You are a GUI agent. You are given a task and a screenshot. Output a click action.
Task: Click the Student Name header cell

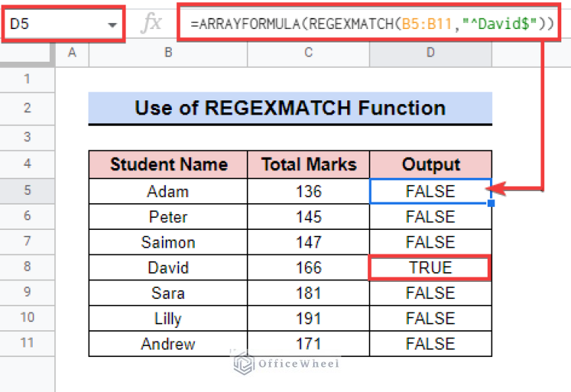tap(168, 164)
